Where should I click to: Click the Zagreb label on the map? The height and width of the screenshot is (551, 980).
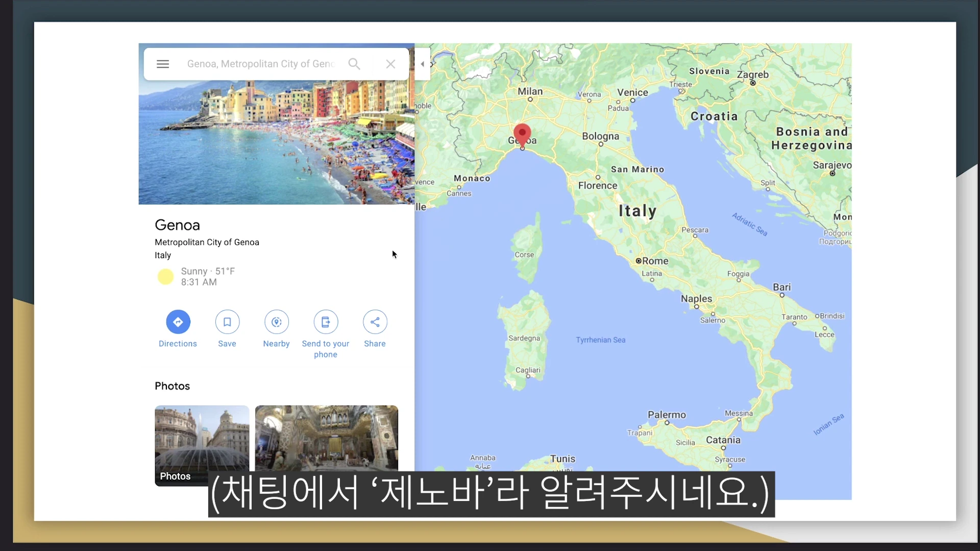753,74
